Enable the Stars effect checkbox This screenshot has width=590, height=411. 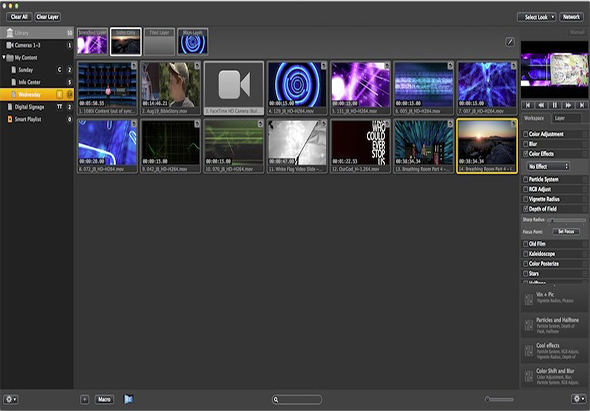525,273
